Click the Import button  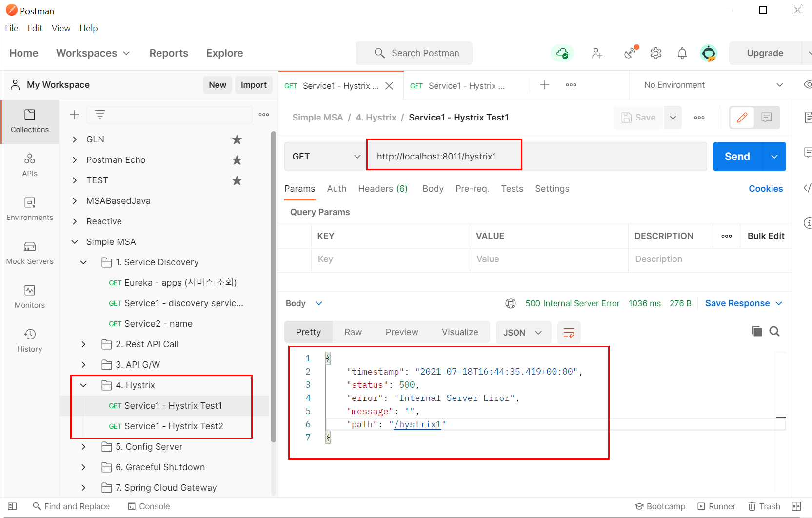[254, 85]
